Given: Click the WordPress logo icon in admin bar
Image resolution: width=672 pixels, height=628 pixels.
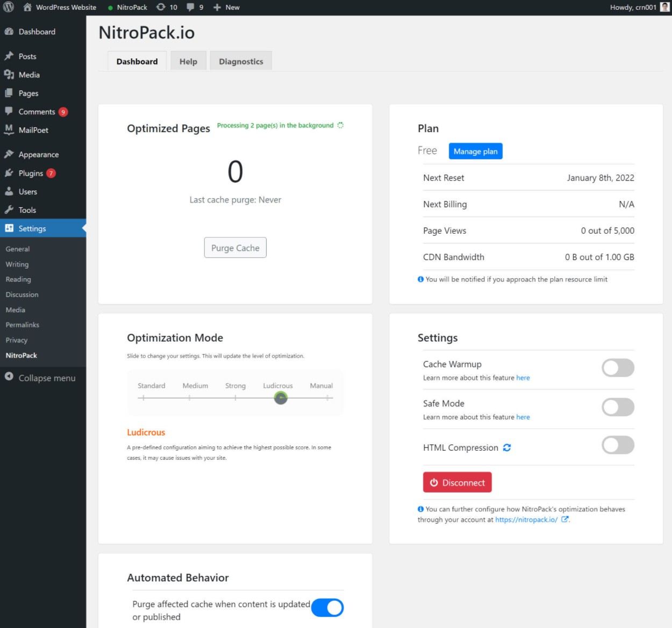Looking at the screenshot, I should (9, 7).
